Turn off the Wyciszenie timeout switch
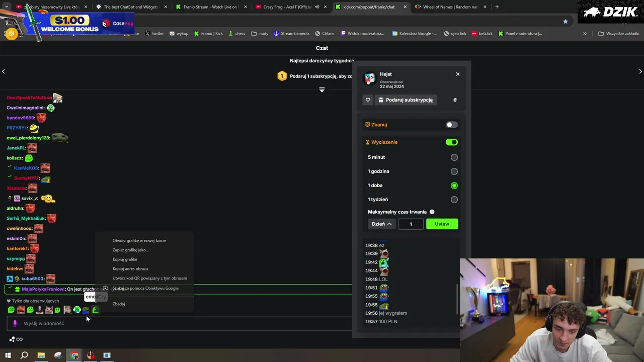Viewport: 644px width, 362px height. (452, 142)
